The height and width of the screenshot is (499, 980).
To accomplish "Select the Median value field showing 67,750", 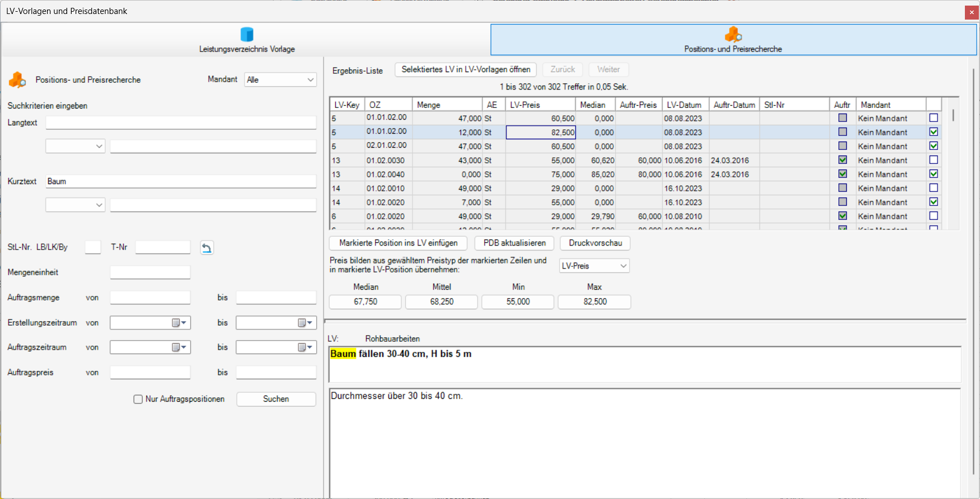I will click(x=365, y=302).
